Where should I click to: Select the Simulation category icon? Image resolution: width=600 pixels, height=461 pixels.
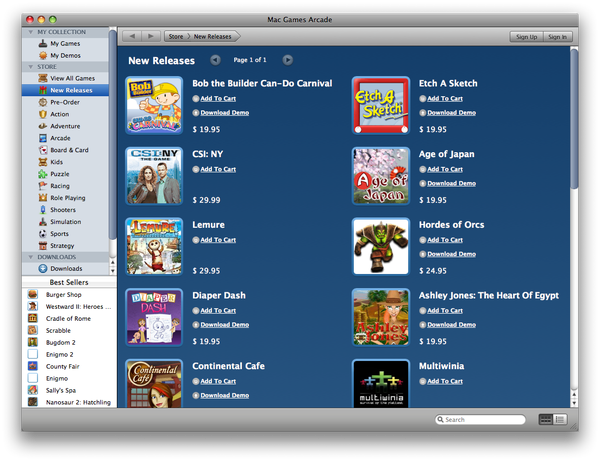coord(43,222)
